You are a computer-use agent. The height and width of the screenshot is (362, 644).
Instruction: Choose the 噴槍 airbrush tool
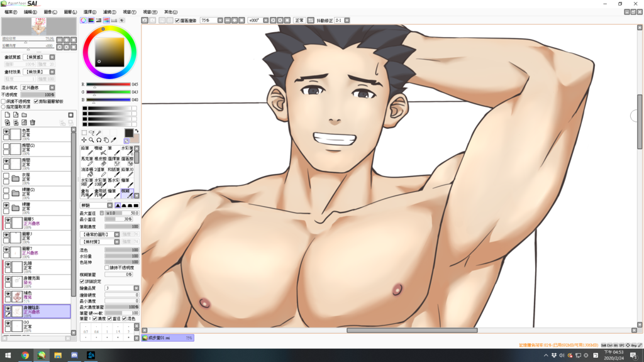tap(100, 151)
